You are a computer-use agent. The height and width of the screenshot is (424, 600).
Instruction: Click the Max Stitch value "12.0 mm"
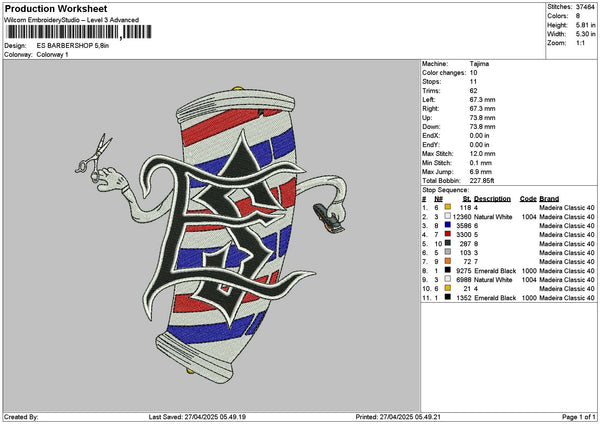point(482,154)
